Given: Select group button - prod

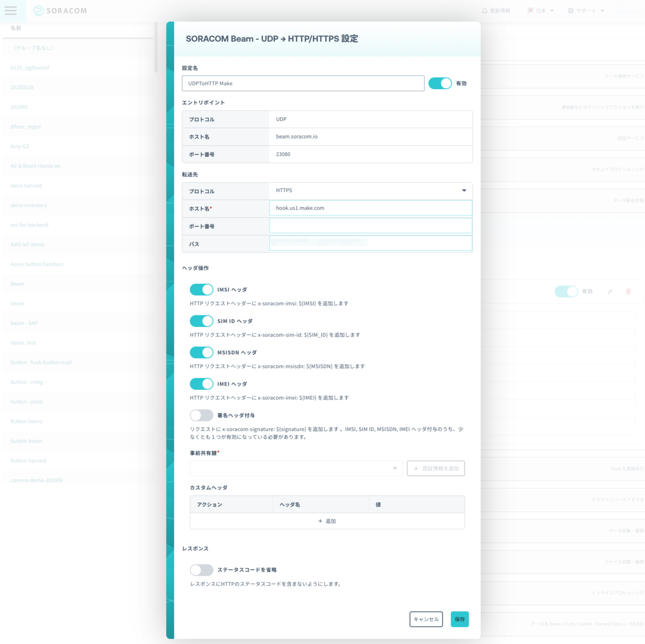Looking at the screenshot, I should click(78, 402).
